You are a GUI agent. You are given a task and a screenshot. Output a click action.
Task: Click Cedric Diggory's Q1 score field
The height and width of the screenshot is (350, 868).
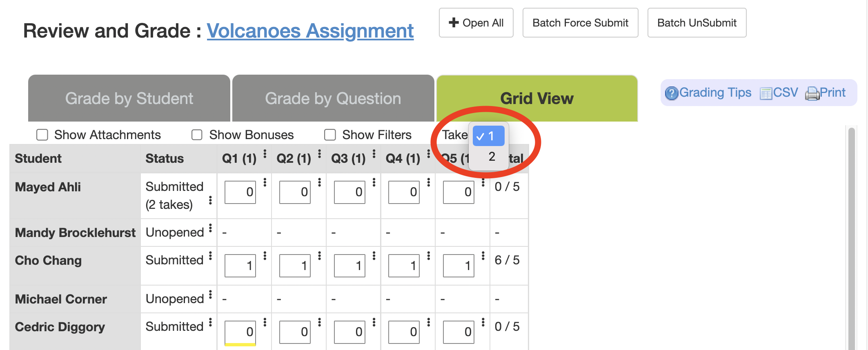tap(240, 332)
